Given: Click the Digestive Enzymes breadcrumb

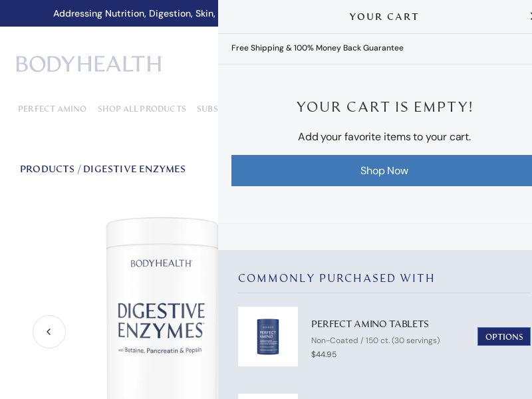Looking at the screenshot, I should click(134, 169).
